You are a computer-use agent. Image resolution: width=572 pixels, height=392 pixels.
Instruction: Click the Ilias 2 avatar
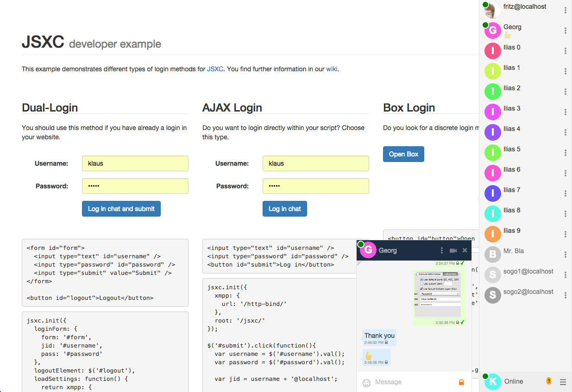pyautogui.click(x=492, y=92)
